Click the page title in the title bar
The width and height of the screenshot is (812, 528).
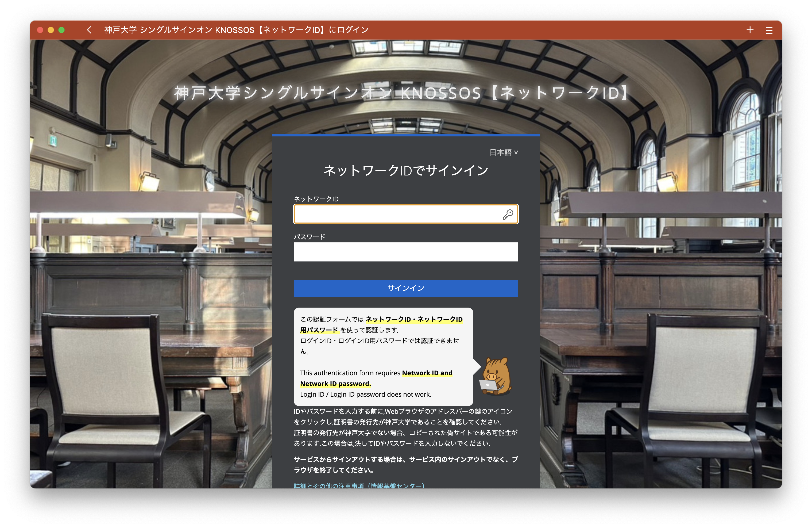(x=237, y=30)
